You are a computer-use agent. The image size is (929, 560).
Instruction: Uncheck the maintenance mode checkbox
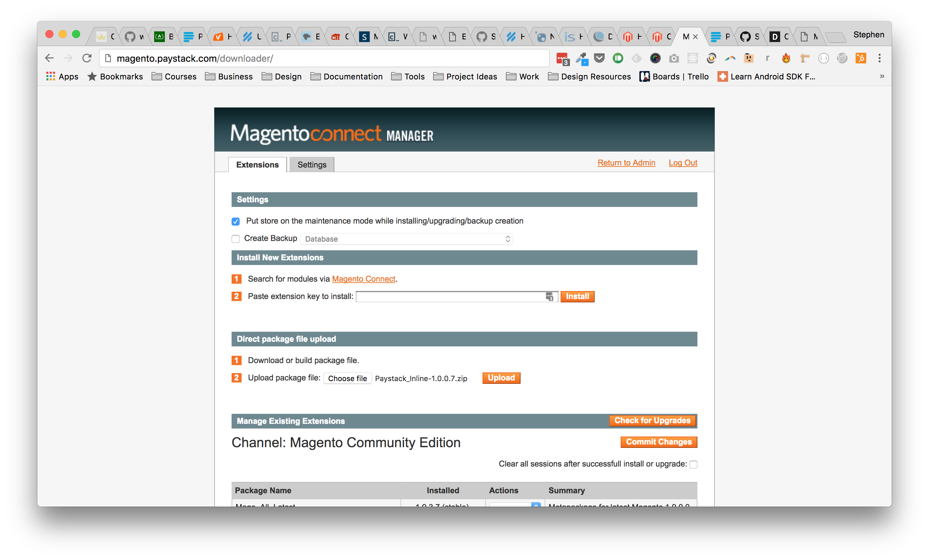(x=236, y=221)
